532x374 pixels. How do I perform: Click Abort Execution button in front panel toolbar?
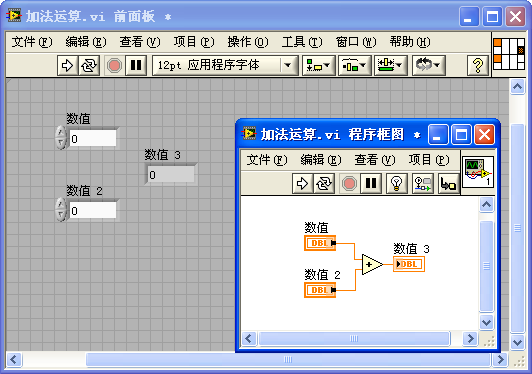pos(114,65)
